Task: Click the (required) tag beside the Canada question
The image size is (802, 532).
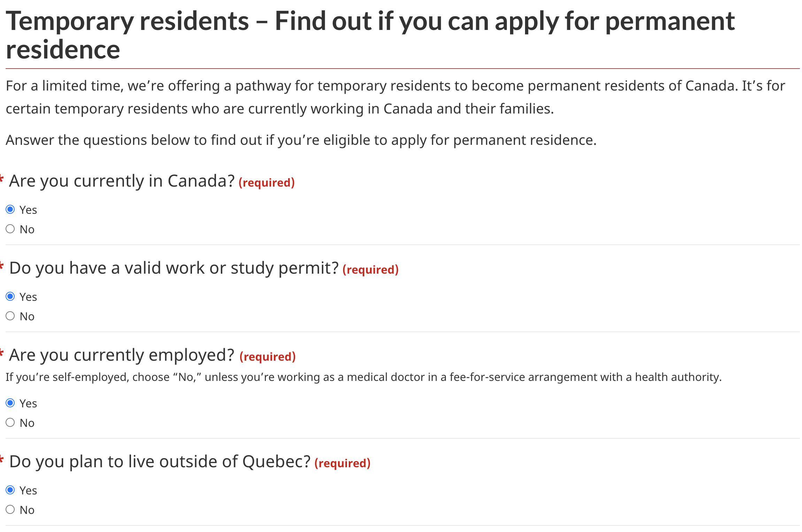Action: pos(267,182)
